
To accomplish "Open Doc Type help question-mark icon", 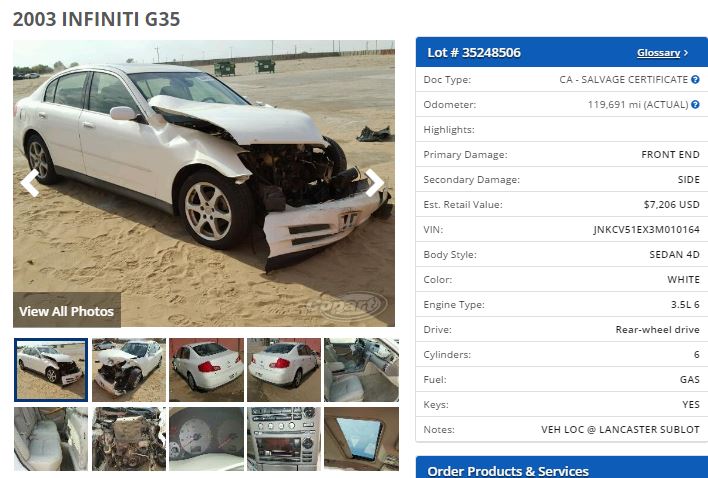I will click(695, 79).
